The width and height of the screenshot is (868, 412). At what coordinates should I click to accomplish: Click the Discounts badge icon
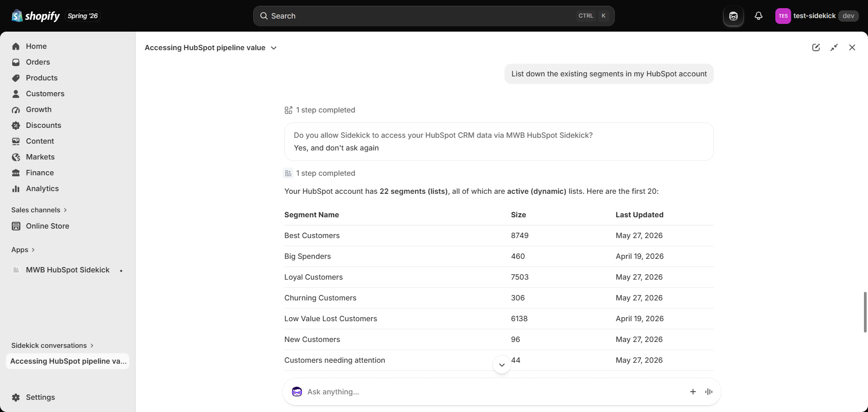[16, 125]
